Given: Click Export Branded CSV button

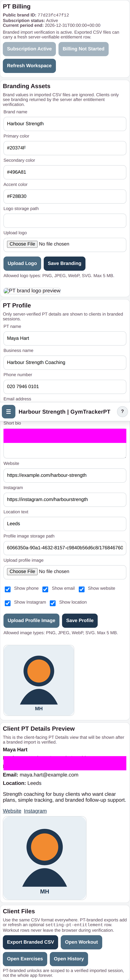Looking at the screenshot, I should [30, 942].
